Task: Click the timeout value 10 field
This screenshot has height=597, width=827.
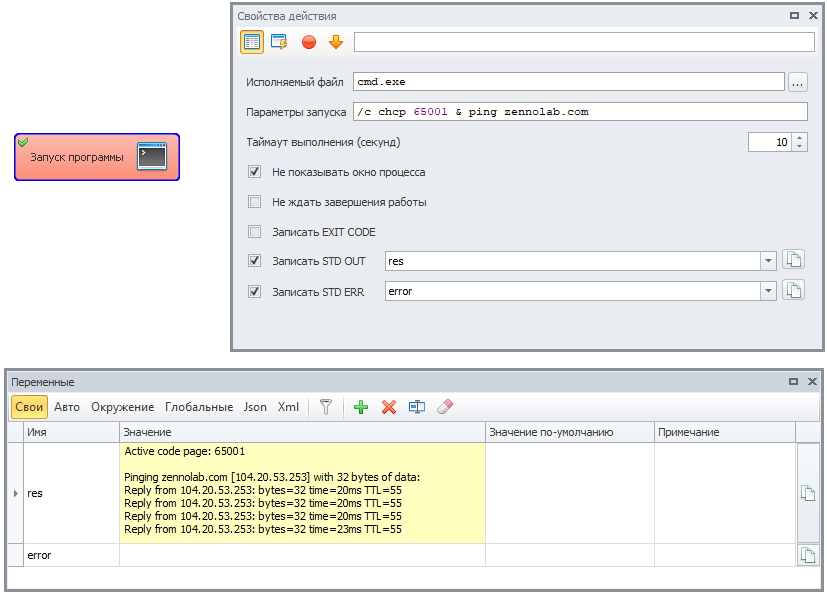Action: pyautogui.click(x=770, y=142)
